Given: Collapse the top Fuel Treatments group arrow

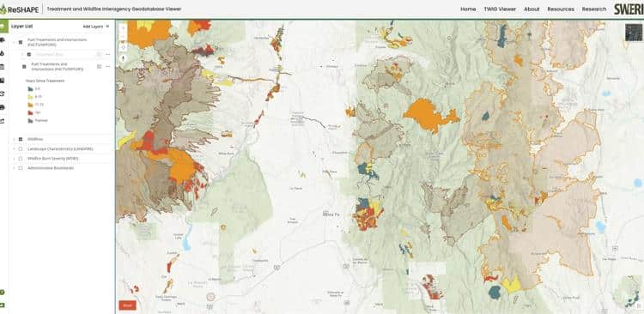Looking at the screenshot, I should [15, 42].
